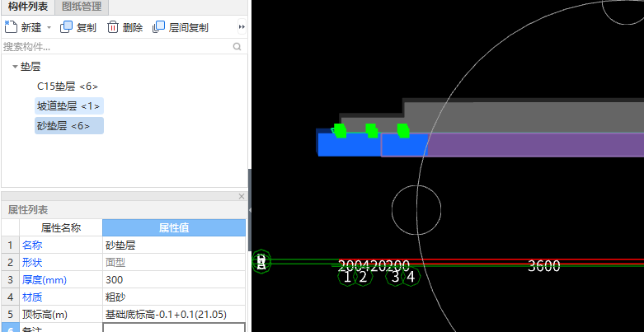644x332 pixels.
Task: Click the 名称 property label
Action: click(32, 245)
